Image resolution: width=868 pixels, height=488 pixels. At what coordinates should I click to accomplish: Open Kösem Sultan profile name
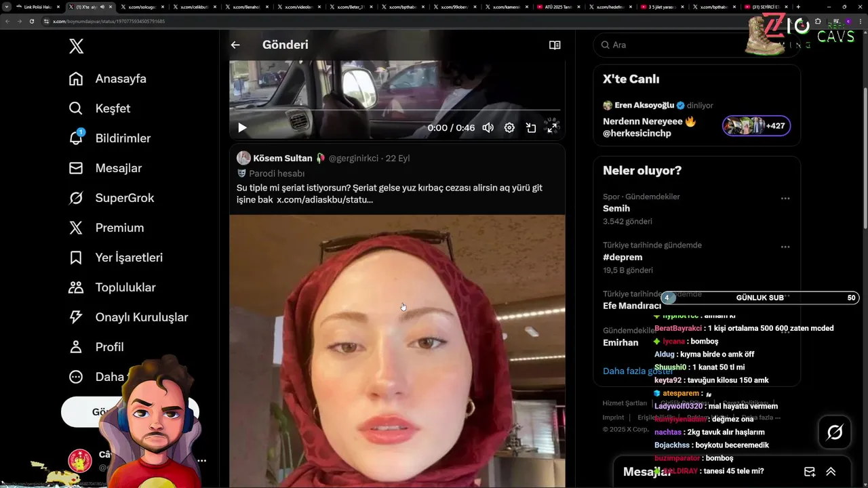point(283,158)
